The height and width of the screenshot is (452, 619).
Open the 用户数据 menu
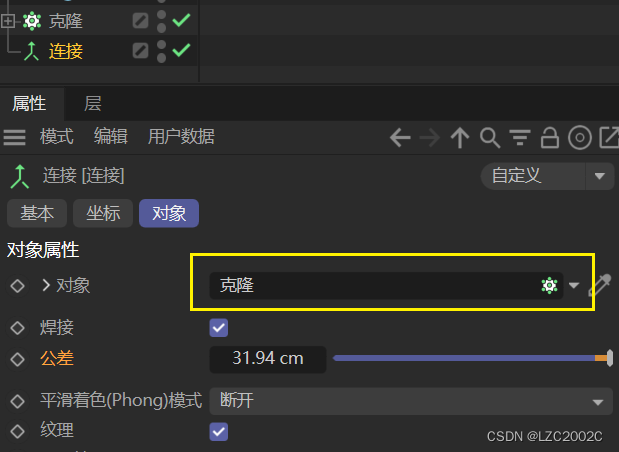(181, 137)
